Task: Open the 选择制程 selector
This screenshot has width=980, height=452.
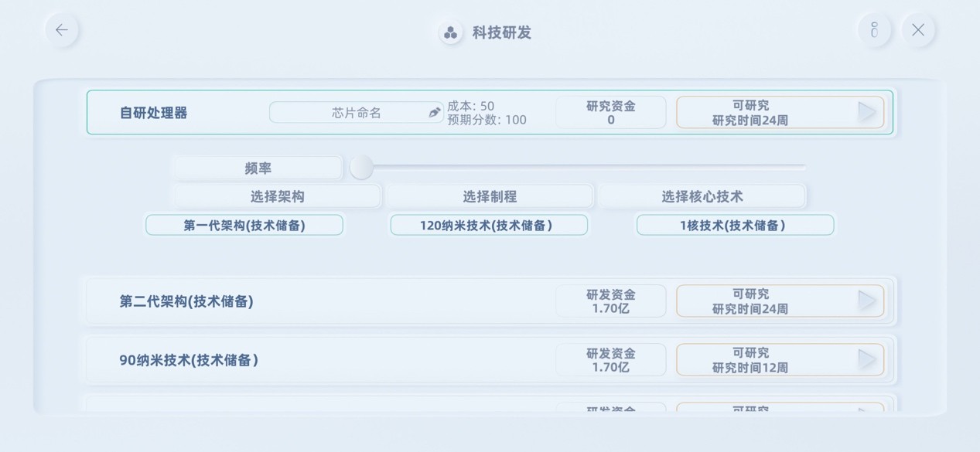Action: tap(490, 196)
